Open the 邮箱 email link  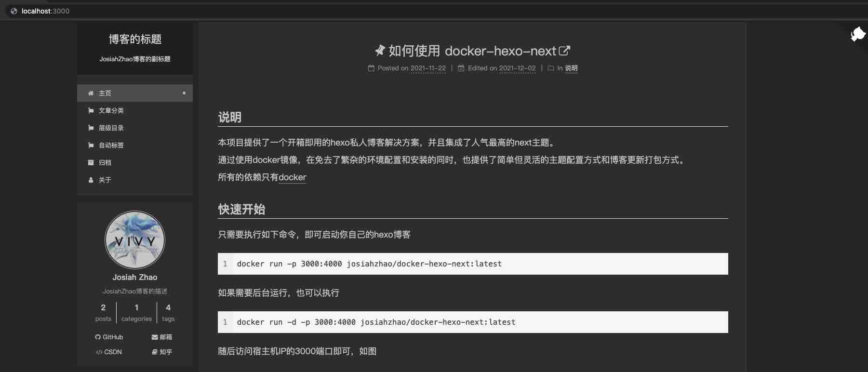[x=161, y=337]
